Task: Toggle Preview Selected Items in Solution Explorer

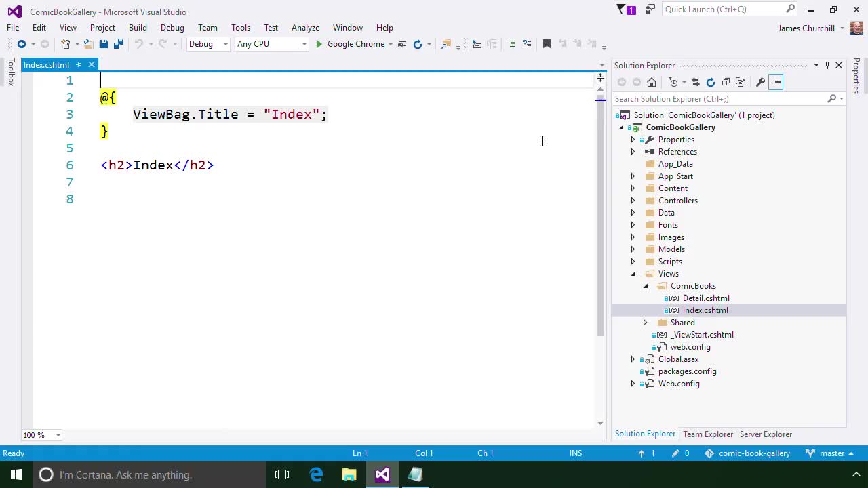Action: 776,82
